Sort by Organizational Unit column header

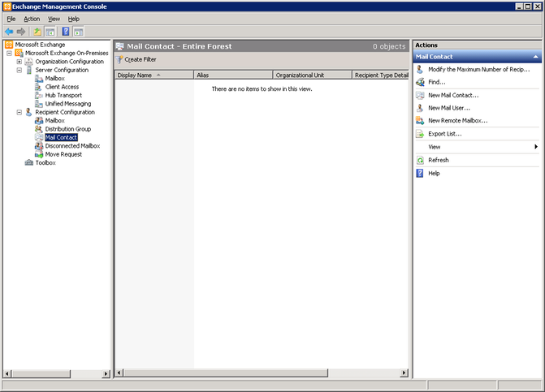[x=313, y=75]
